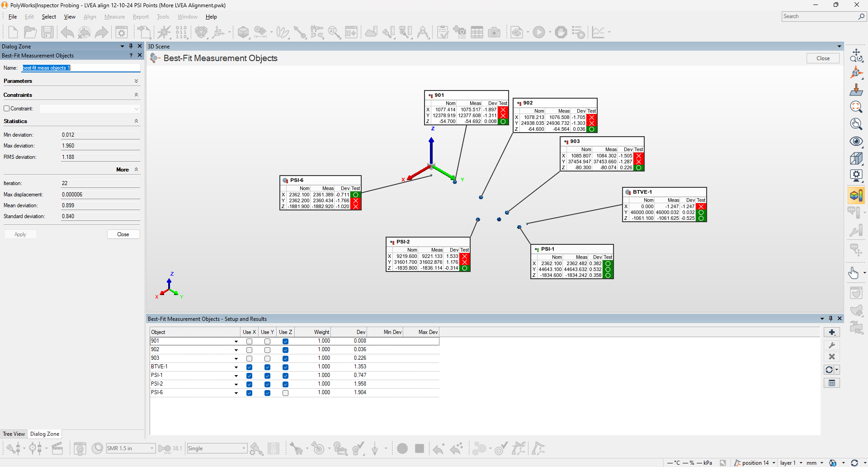868x467 pixels.
Task: Click the Object column header
Action: 195,332
